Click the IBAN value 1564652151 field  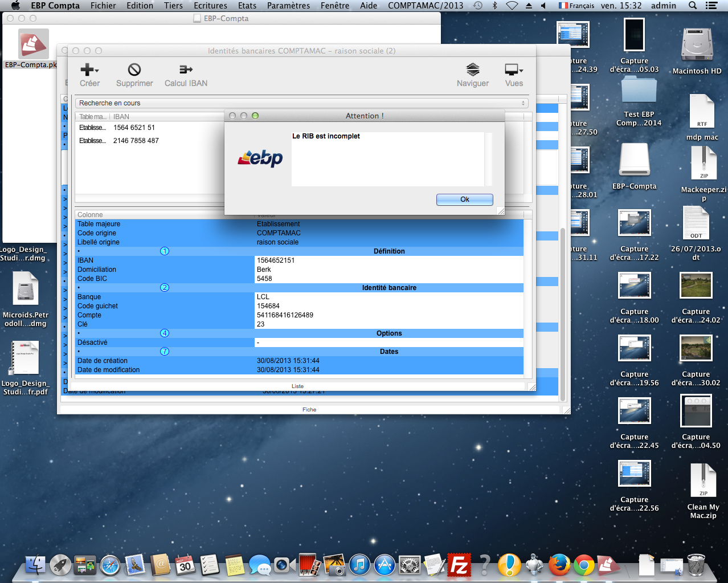coord(389,260)
